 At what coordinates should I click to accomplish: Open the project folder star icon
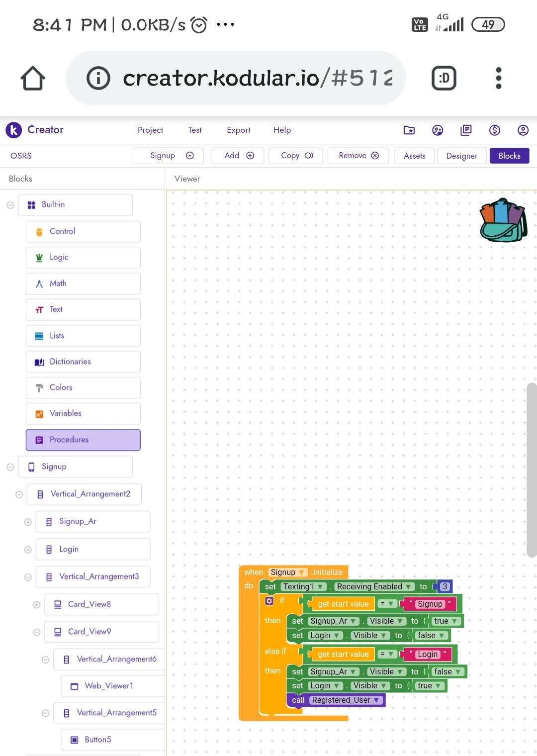tap(409, 130)
